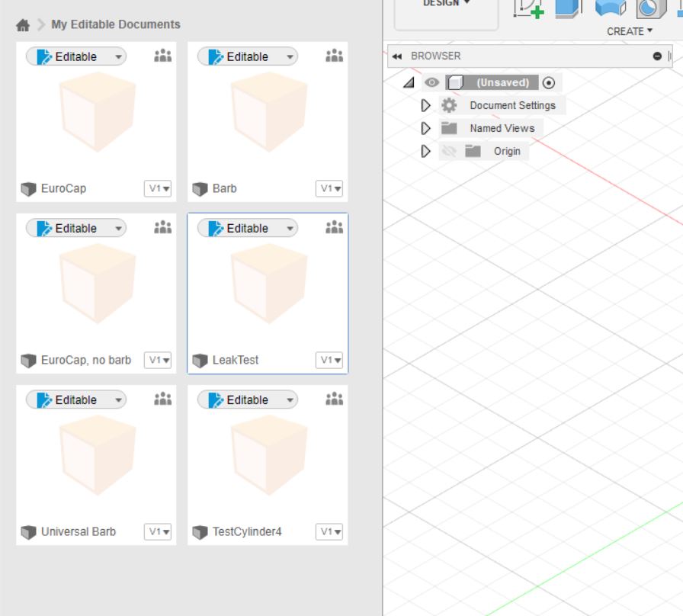Click My Editable Documents breadcrumb
This screenshot has width=683, height=616.
click(115, 24)
